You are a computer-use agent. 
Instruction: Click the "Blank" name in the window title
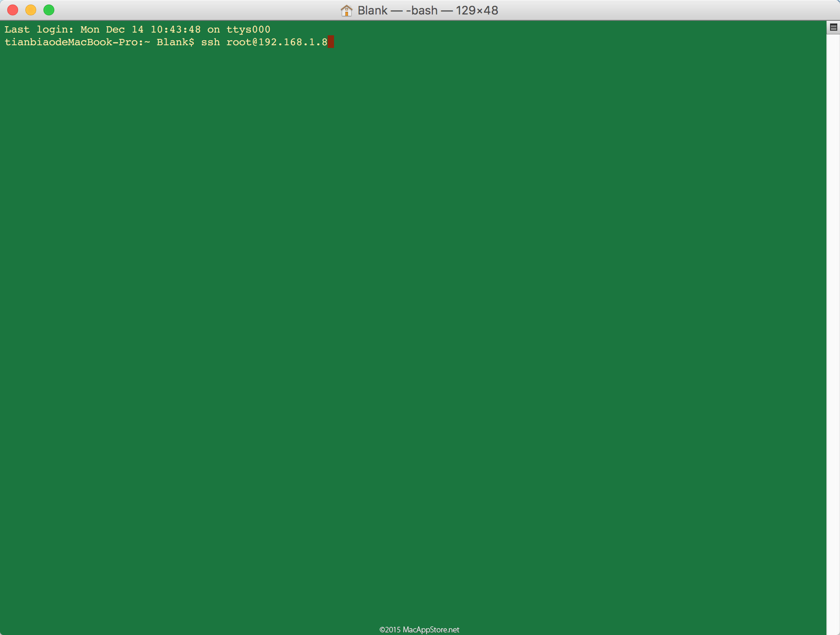tap(372, 10)
